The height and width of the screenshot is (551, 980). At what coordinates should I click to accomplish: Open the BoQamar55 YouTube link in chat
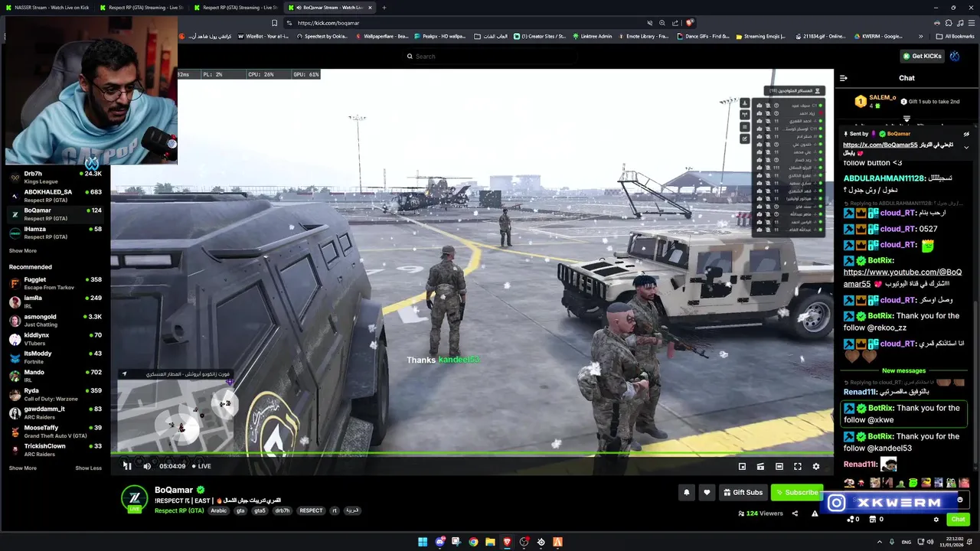pos(903,278)
